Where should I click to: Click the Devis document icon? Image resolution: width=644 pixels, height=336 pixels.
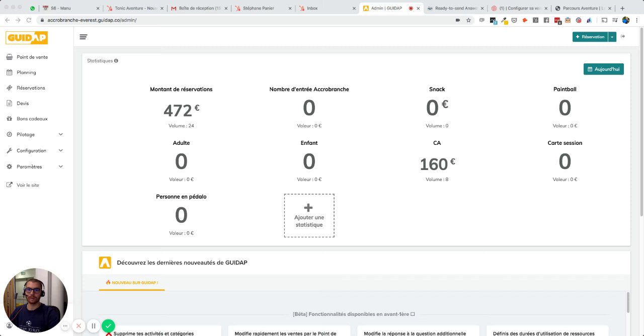coord(9,103)
